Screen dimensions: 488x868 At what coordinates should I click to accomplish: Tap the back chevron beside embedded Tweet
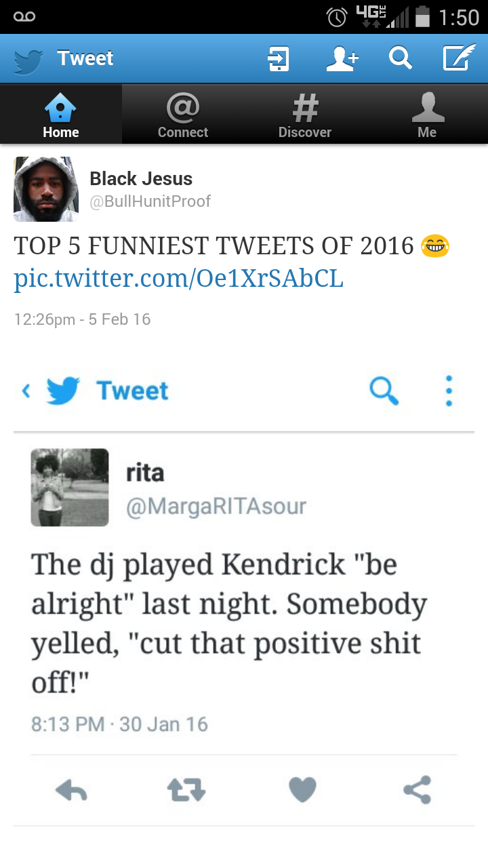26,391
